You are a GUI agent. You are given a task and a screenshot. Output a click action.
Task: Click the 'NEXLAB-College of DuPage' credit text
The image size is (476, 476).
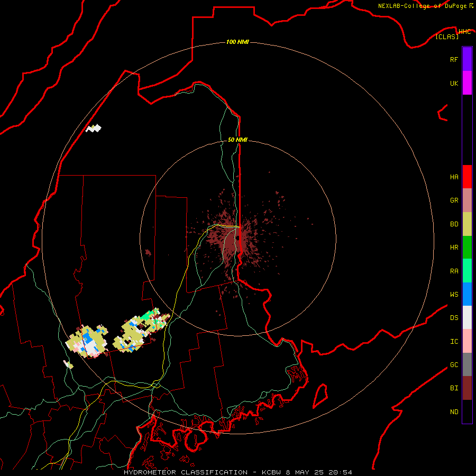click(422, 6)
